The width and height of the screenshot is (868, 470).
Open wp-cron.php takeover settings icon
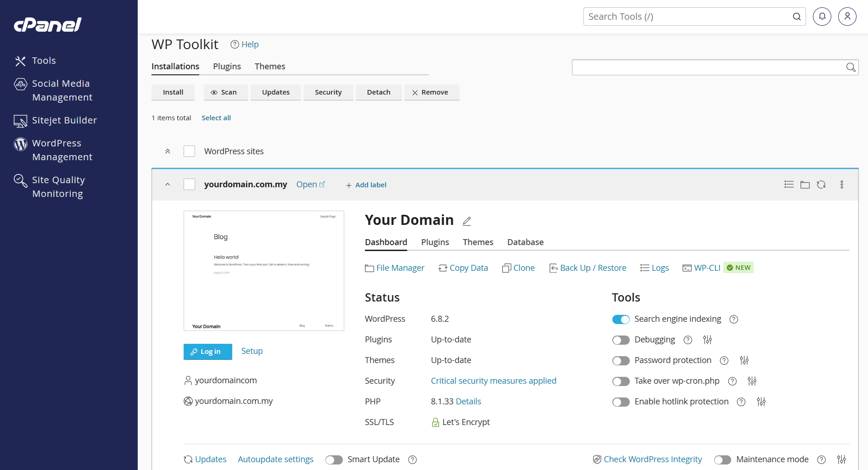pos(752,381)
